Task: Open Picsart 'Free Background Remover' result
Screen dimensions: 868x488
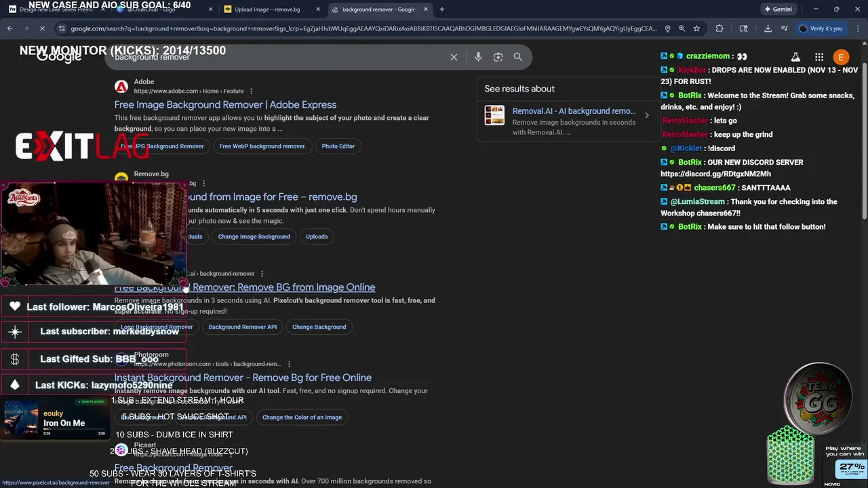Action: pyautogui.click(x=174, y=468)
